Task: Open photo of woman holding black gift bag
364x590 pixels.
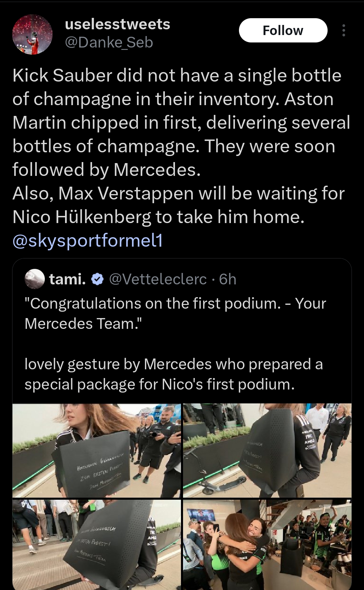Action: click(x=97, y=451)
